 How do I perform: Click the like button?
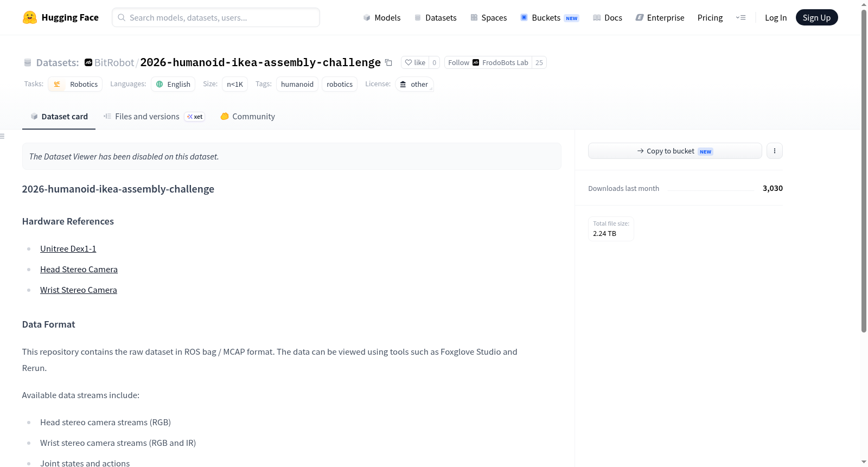415,62
